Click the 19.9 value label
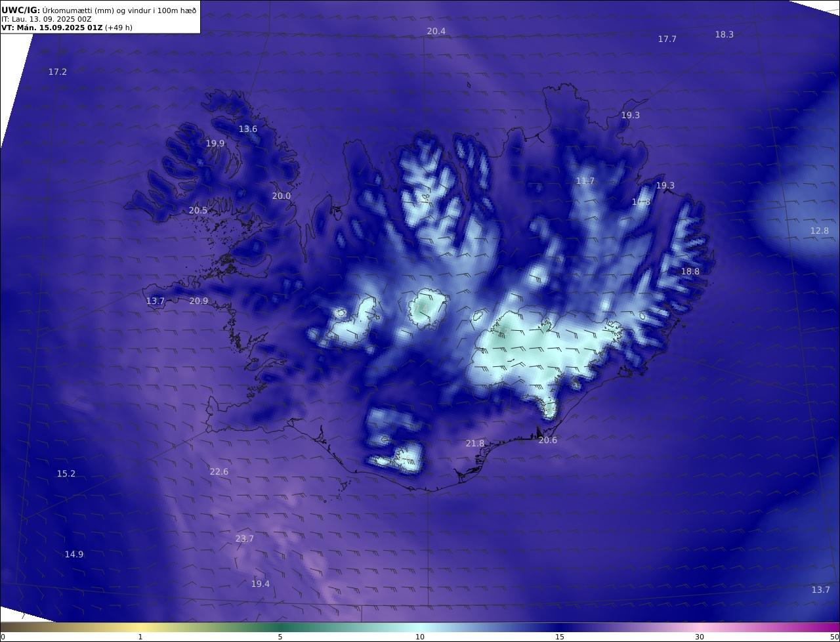Image resolution: width=840 pixels, height=642 pixels. [215, 144]
